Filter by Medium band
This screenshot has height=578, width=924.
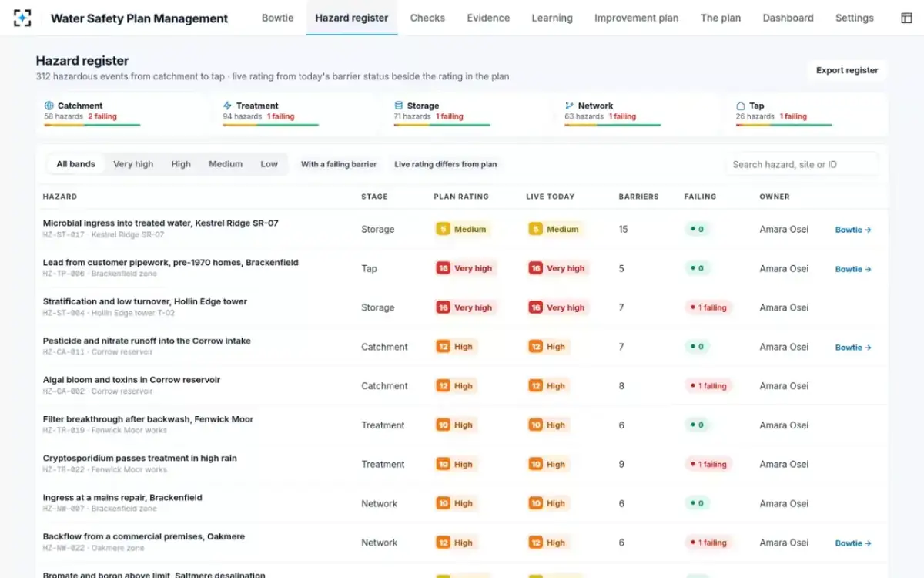(x=226, y=164)
